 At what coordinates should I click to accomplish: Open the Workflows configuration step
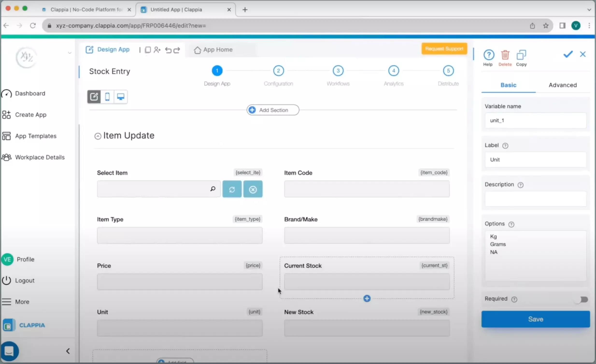point(338,70)
